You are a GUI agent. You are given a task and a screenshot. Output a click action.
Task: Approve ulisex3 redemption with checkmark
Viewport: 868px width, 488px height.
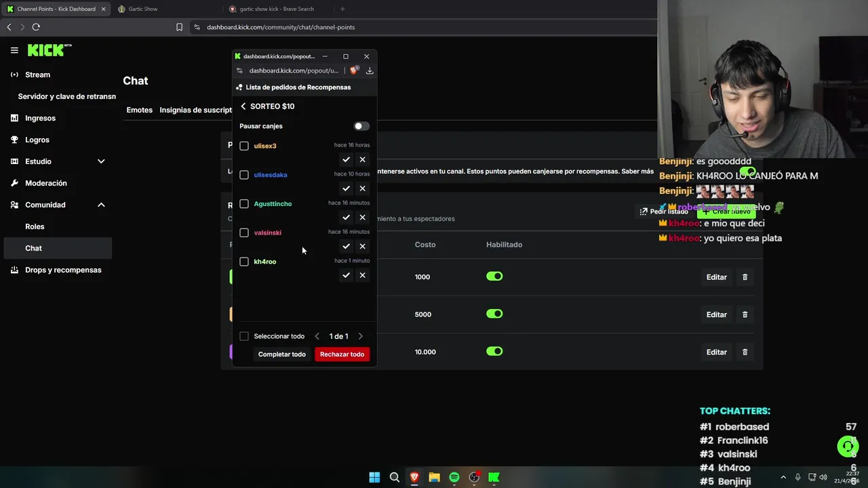click(346, 160)
